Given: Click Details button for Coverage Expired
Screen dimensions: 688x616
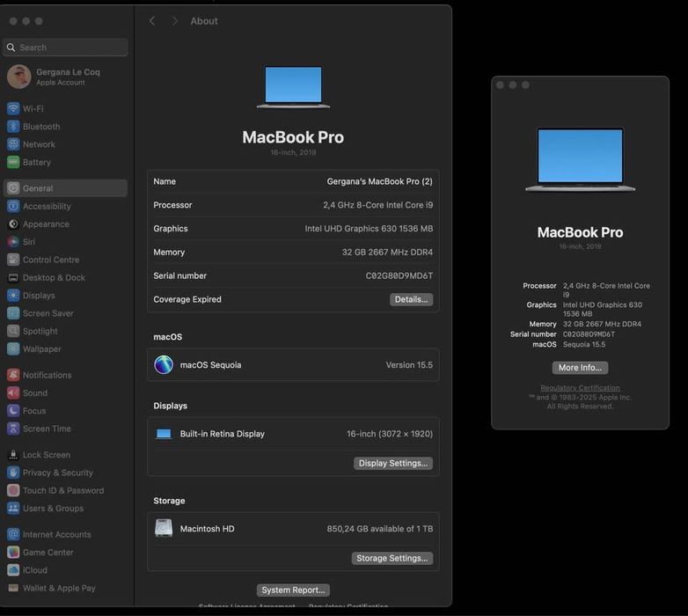Looking at the screenshot, I should point(411,299).
